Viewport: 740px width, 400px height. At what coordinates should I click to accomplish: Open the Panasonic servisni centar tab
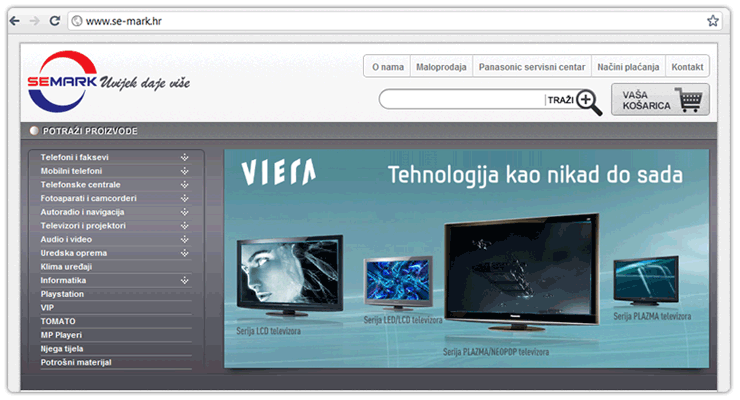(x=532, y=67)
